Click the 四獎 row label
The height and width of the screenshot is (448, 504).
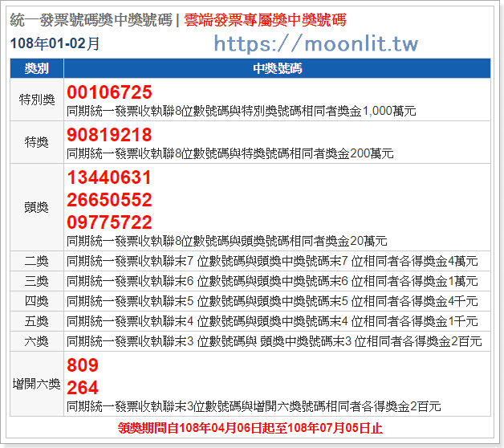[x=37, y=301]
